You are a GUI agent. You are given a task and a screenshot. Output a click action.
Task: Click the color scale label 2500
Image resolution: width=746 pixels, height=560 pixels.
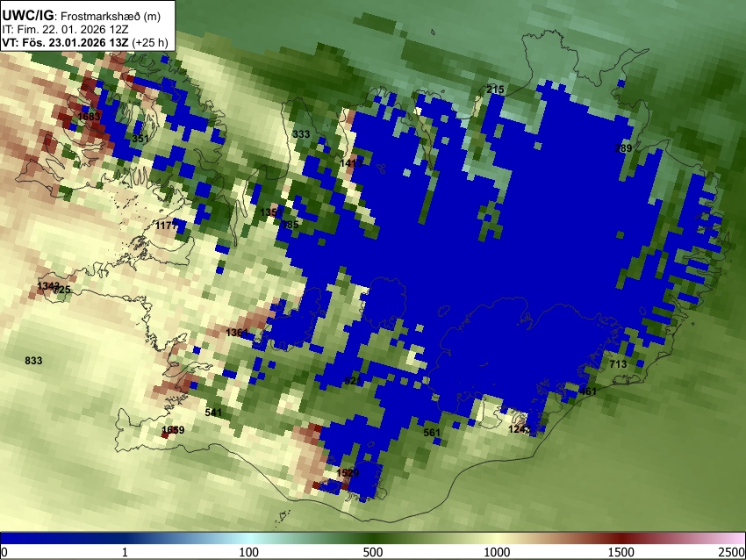(732, 552)
